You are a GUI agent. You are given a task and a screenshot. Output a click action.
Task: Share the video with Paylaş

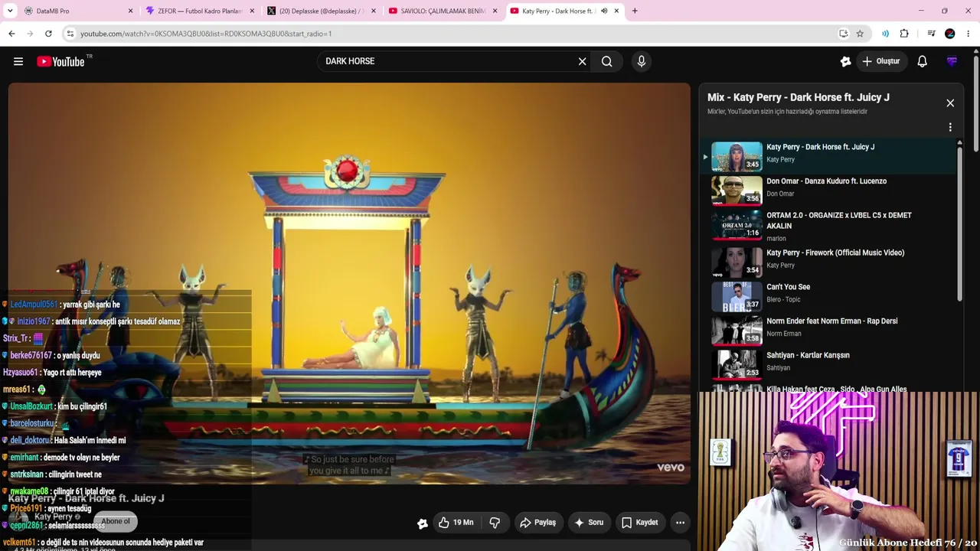537,523
